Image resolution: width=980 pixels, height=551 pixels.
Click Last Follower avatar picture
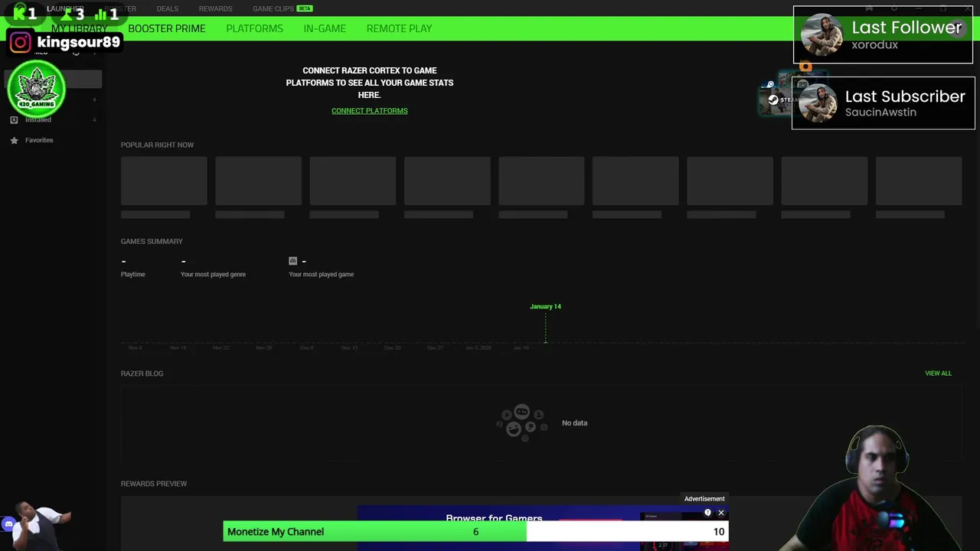tap(822, 35)
